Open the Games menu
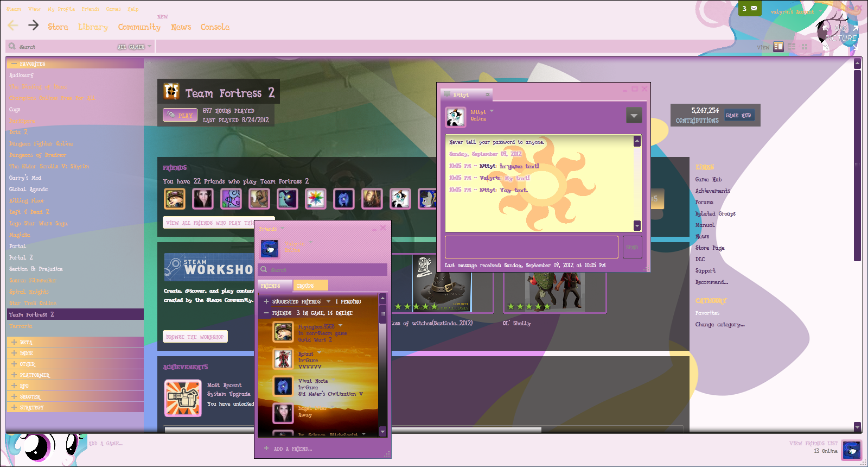Screen dimensions: 868x467 [113, 9]
